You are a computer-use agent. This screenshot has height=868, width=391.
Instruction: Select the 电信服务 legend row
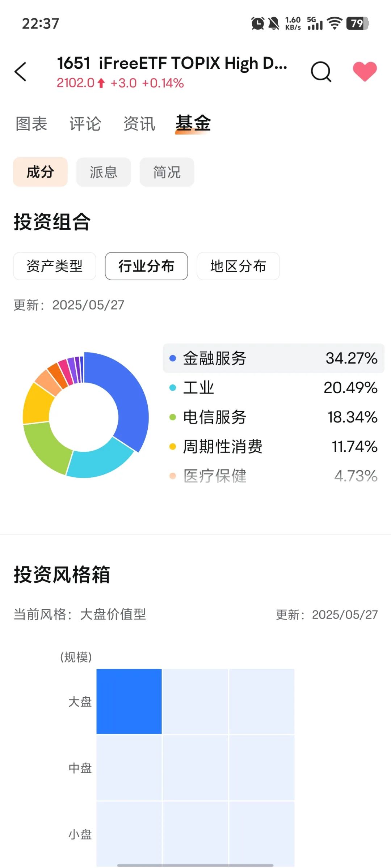(274, 417)
